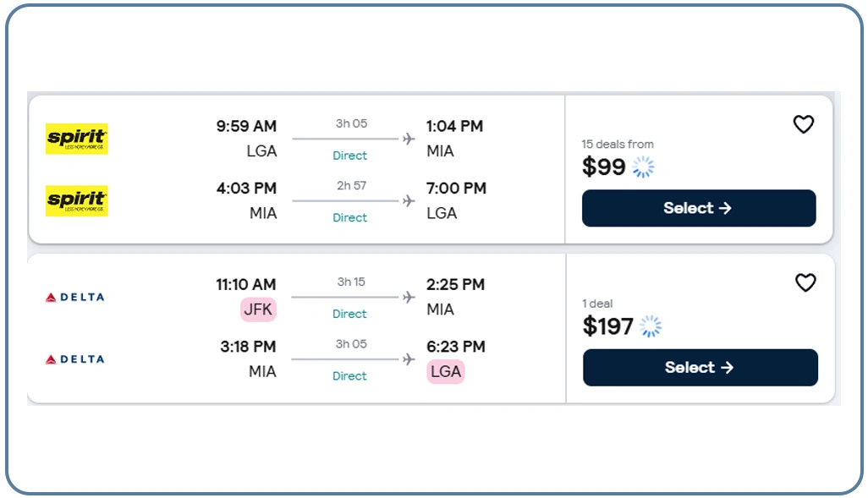Click the airplane icon on Delta's 3h 15 route
This screenshot has width=868, height=498.
pos(409,297)
